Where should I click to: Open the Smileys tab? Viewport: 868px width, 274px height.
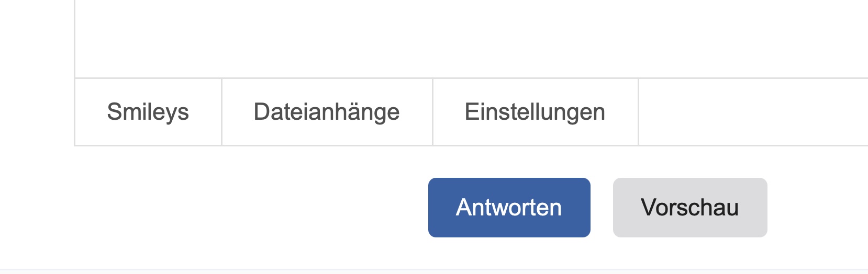click(148, 112)
